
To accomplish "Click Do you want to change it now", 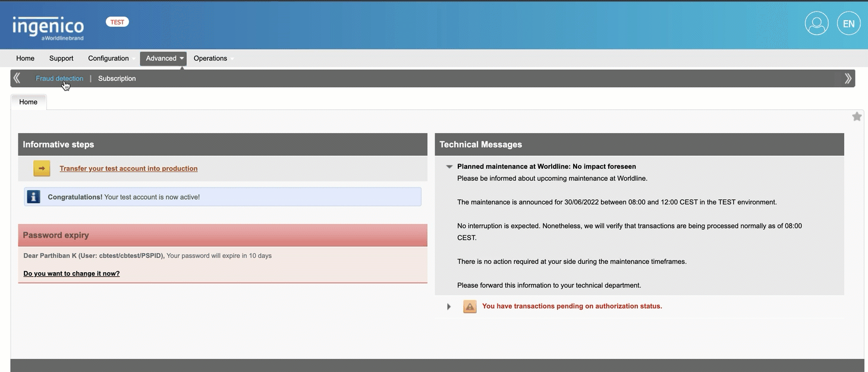I will [x=71, y=274].
